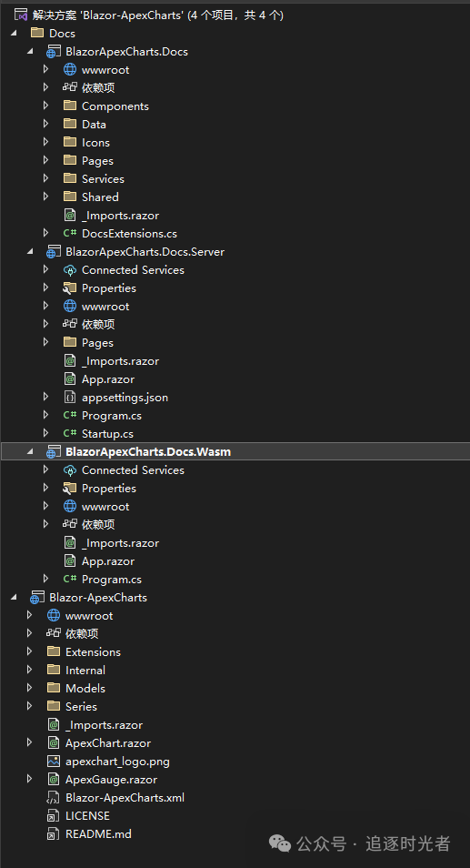Select README.md in Blazor-ApexCharts project
This screenshot has height=868, width=470.
[98, 833]
